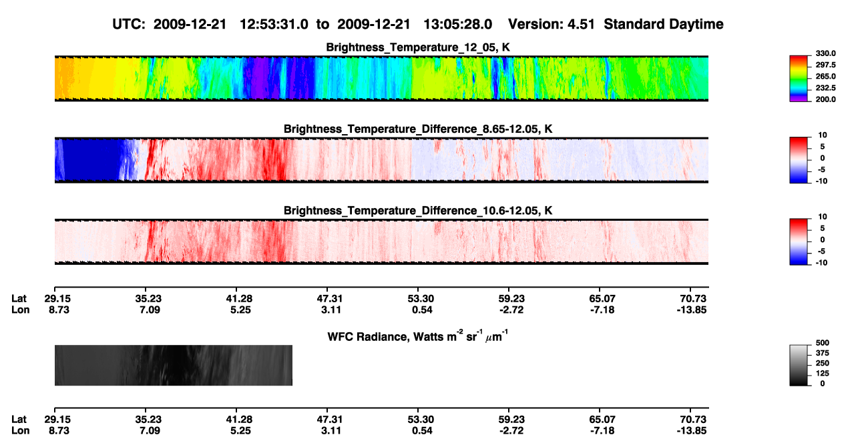The image size is (868, 445).
Task: Click the red-blue colorbar beside the 10.6-12.05 panel
Action: (799, 240)
